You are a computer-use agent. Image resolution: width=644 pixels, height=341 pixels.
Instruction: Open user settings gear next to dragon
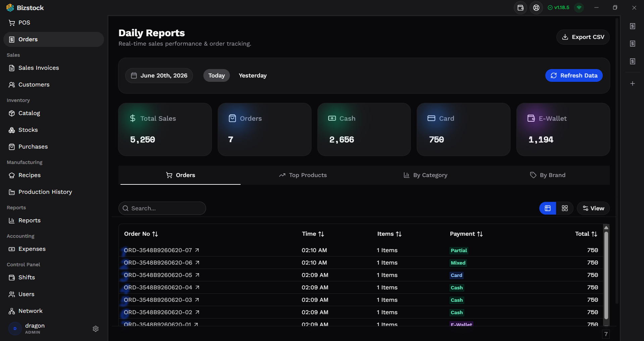96,329
